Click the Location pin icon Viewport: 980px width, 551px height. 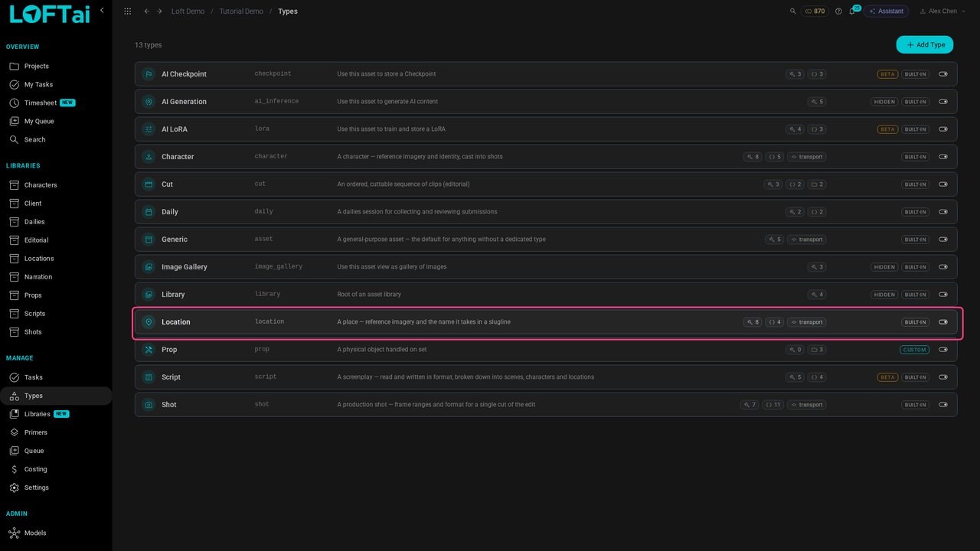[x=149, y=322]
